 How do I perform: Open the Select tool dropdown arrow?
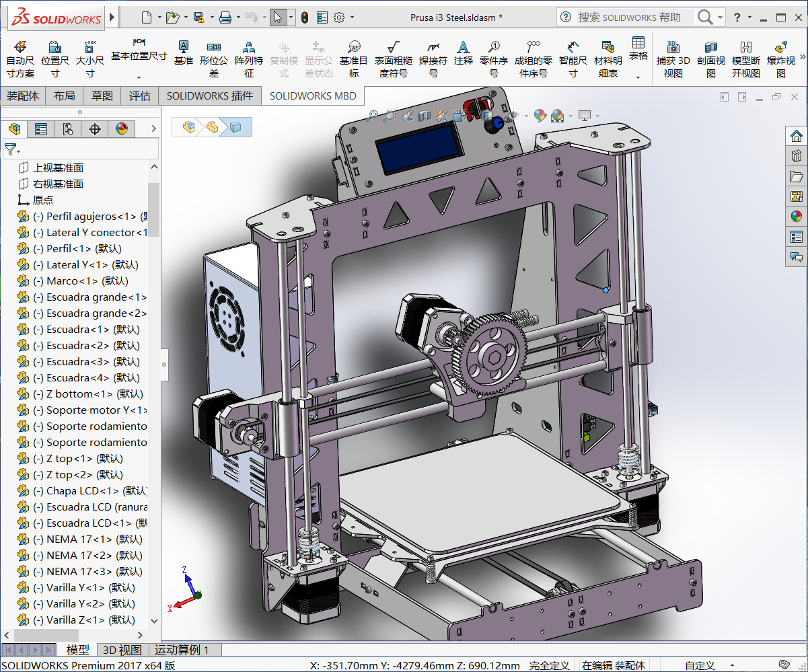pyautogui.click(x=291, y=17)
